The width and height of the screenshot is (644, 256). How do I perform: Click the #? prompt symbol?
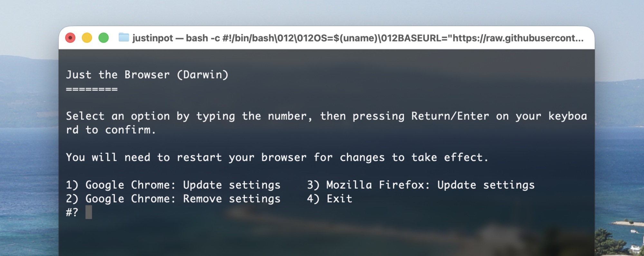[72, 212]
